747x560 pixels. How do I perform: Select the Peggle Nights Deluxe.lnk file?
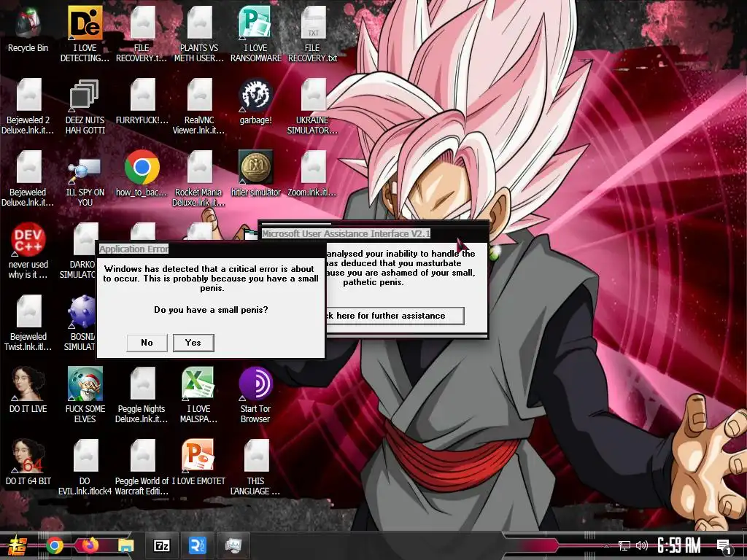tap(142, 395)
